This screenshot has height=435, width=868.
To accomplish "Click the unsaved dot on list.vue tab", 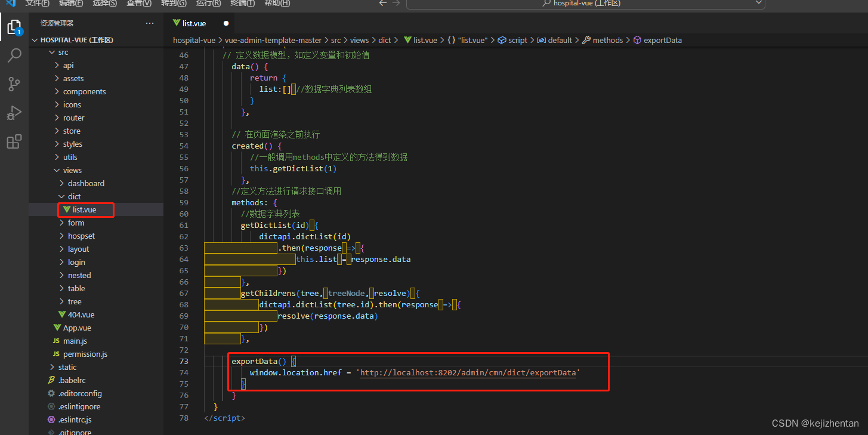I will coord(226,23).
